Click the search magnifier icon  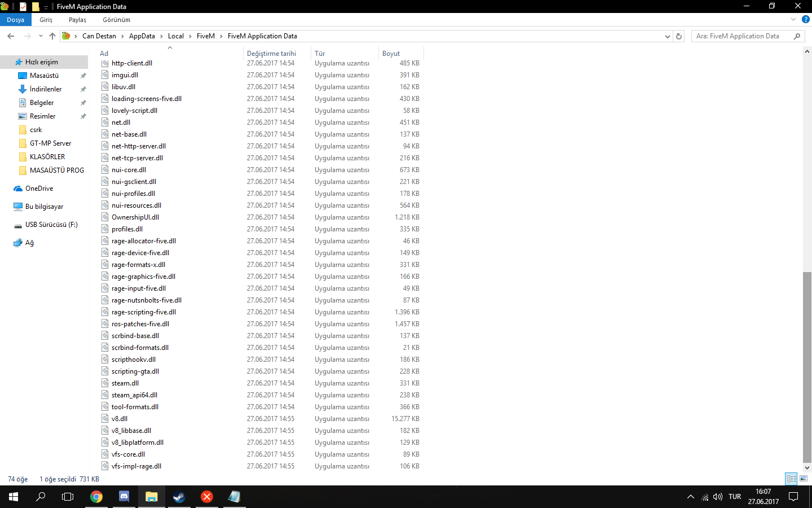coord(797,36)
